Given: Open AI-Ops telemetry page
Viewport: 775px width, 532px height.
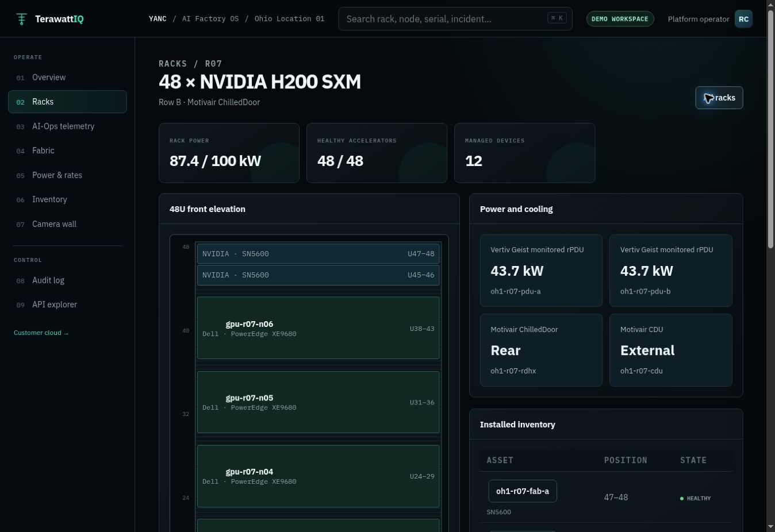Looking at the screenshot, I should tap(67, 126).
